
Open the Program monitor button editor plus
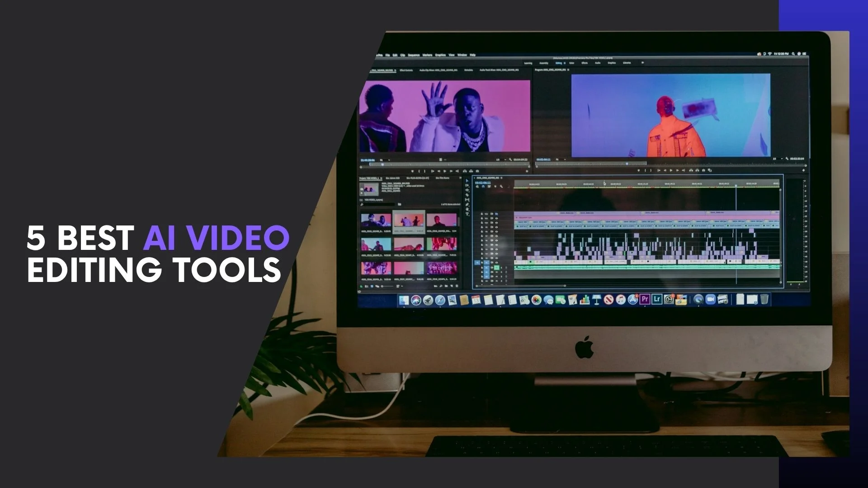[x=803, y=170]
